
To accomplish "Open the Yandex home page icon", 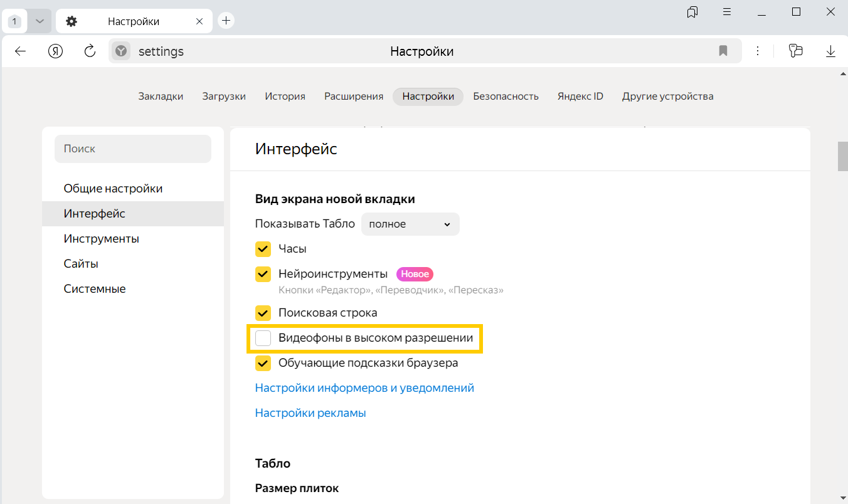I will [x=56, y=51].
